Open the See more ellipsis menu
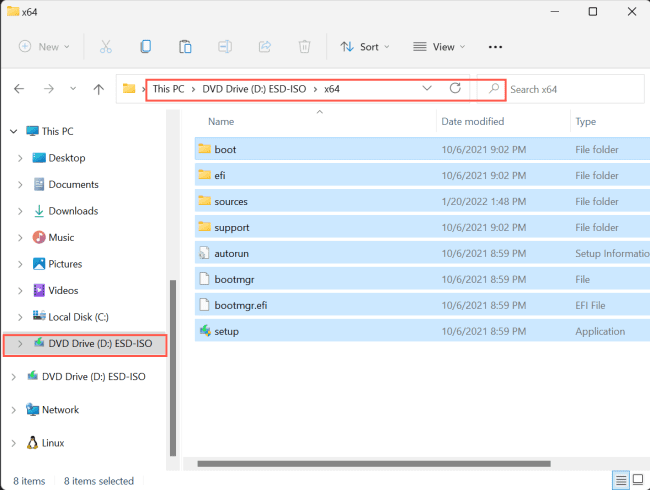650x490 pixels. tap(495, 47)
